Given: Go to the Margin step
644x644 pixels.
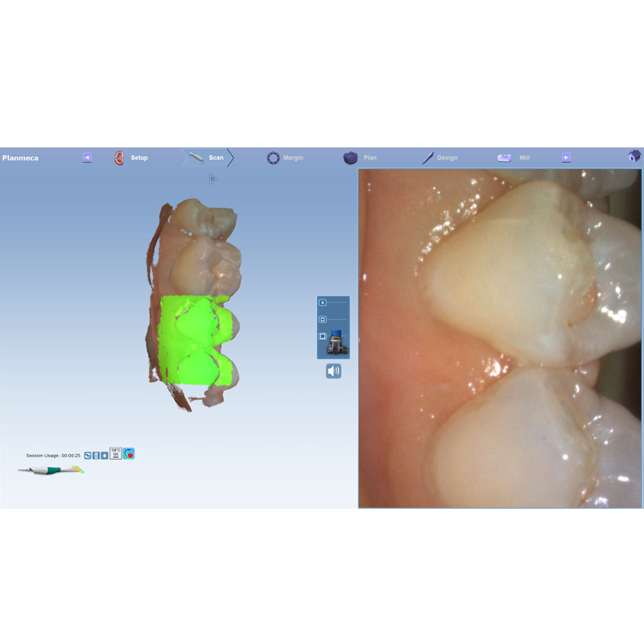Looking at the screenshot, I should (285, 158).
